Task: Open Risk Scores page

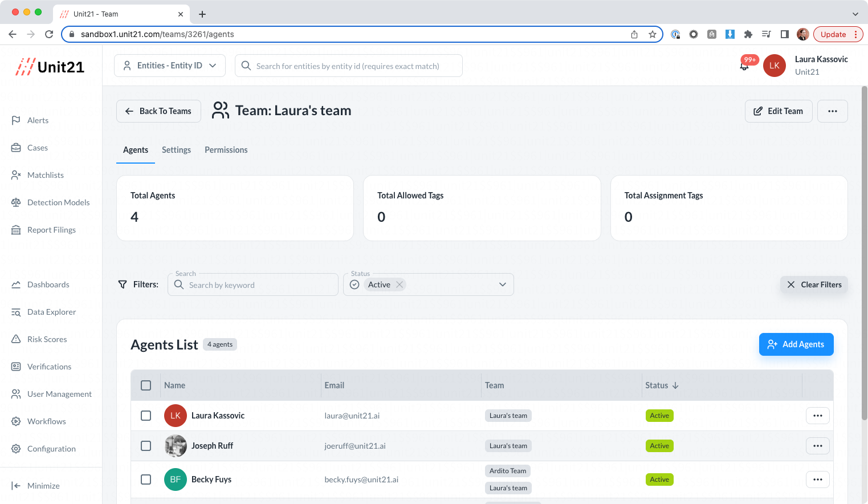Action: [x=39, y=339]
